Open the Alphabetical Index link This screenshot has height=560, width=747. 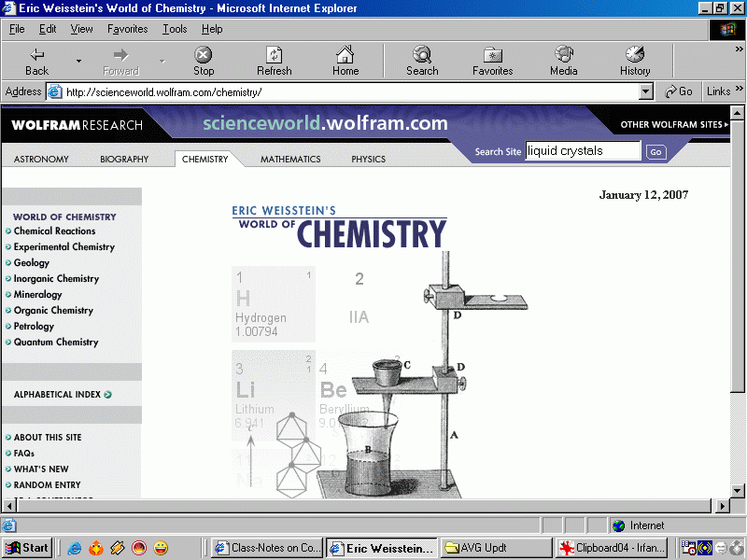[x=57, y=394]
